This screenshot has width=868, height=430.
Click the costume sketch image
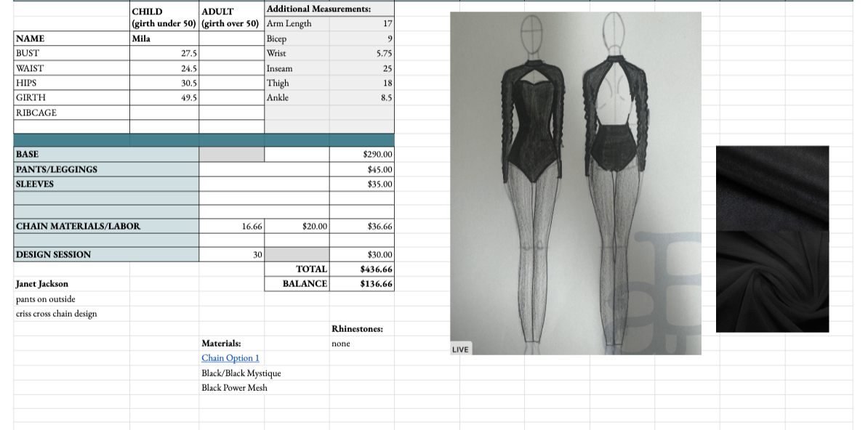pos(576,183)
